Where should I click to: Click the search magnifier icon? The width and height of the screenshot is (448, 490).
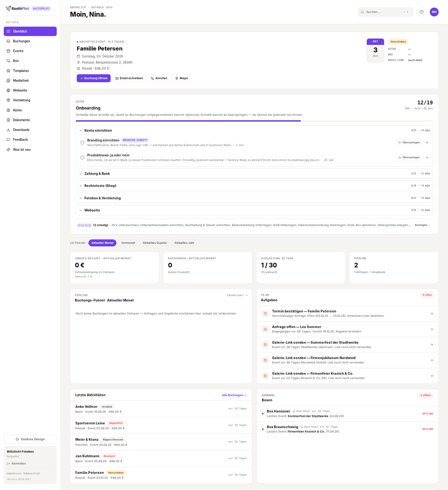coord(362,12)
